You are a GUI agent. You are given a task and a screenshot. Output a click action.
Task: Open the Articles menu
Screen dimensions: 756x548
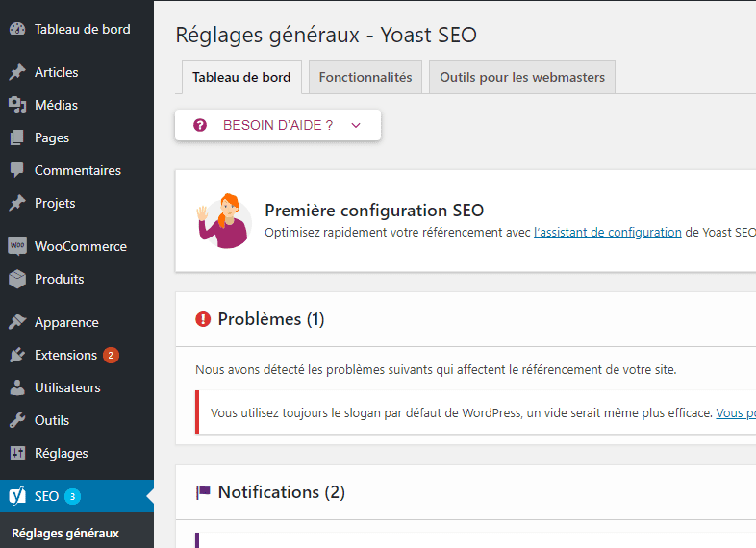coord(77,72)
